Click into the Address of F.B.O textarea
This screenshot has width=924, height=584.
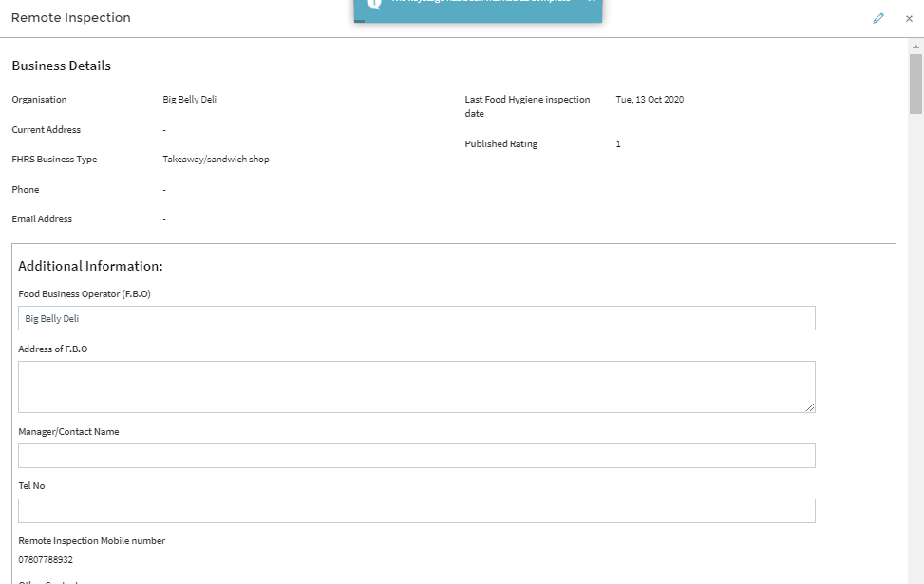point(416,386)
